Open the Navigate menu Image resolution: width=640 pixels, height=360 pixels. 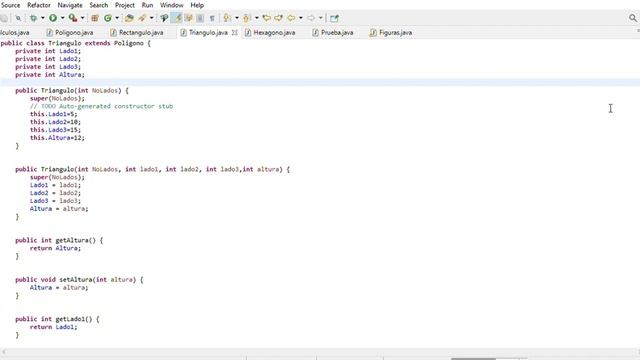click(70, 5)
